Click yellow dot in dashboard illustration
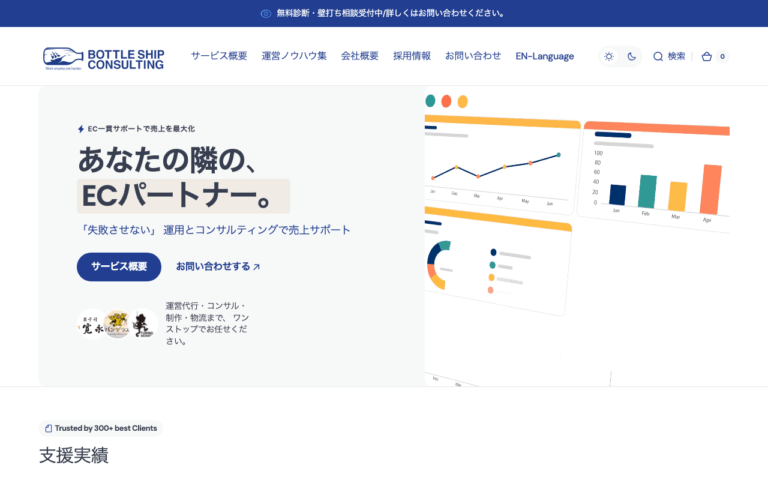This screenshot has height=480, width=768. (462, 102)
